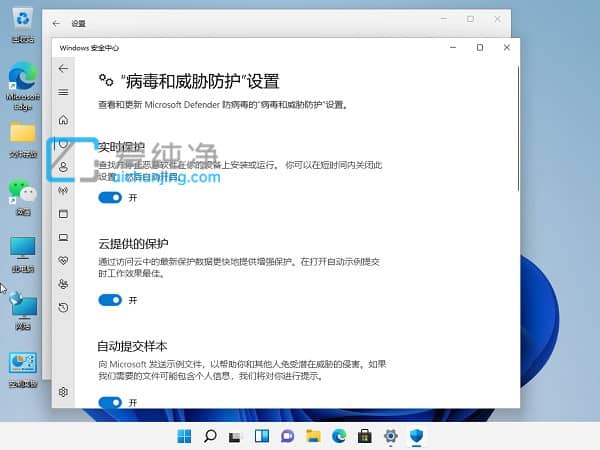600x450 pixels.
Task: Select the WeChat desktop shortcut
Action: (x=23, y=197)
